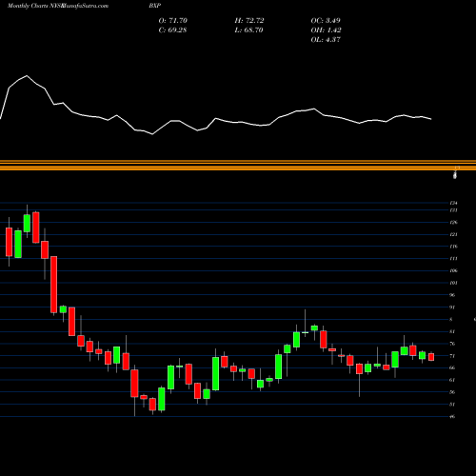Click the 71 price axis label
This screenshot has width=476, height=476.
(x=452, y=356)
